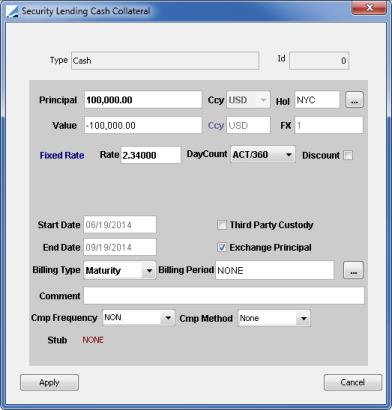Click the End Date field
This screenshot has height=410, width=392.
(x=120, y=247)
